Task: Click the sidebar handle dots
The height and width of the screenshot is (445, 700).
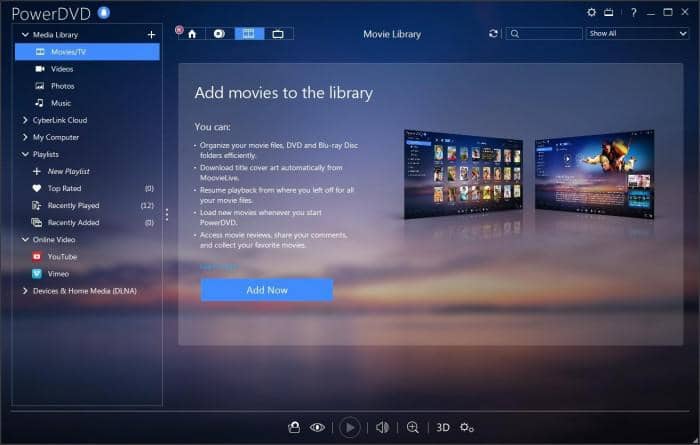Action: click(167, 215)
